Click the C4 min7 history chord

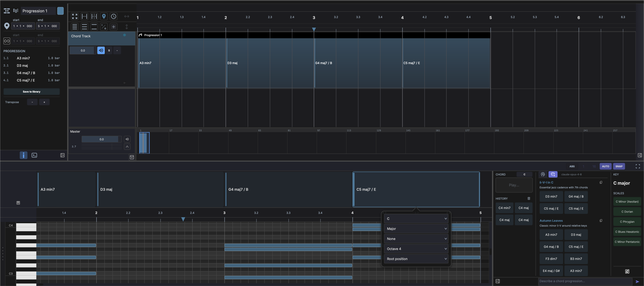coord(504,208)
